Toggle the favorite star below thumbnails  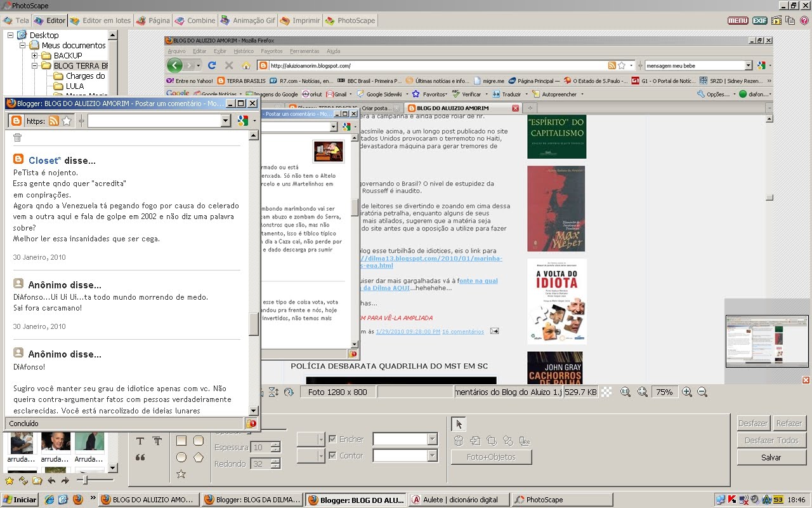point(10,480)
